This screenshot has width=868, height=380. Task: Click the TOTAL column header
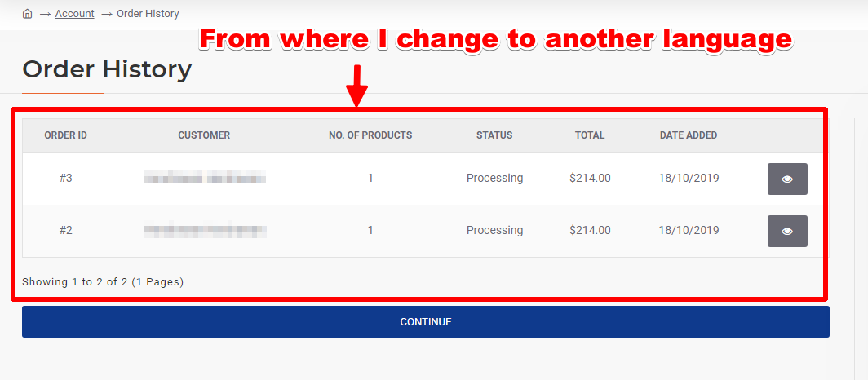(x=590, y=135)
